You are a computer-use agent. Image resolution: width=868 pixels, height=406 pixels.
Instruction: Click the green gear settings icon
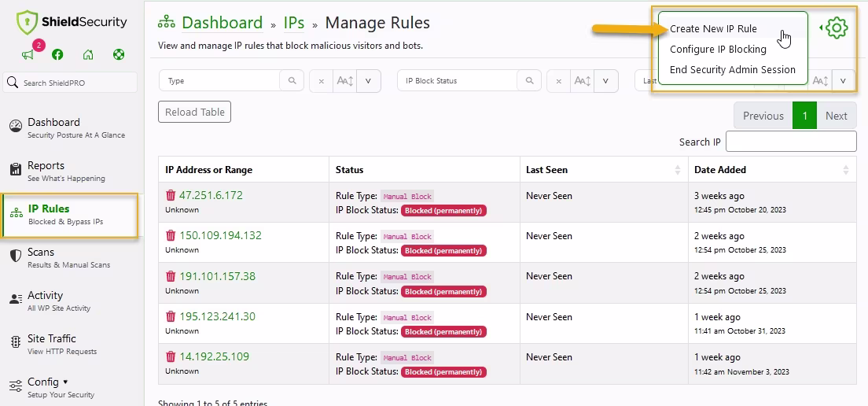tap(837, 29)
